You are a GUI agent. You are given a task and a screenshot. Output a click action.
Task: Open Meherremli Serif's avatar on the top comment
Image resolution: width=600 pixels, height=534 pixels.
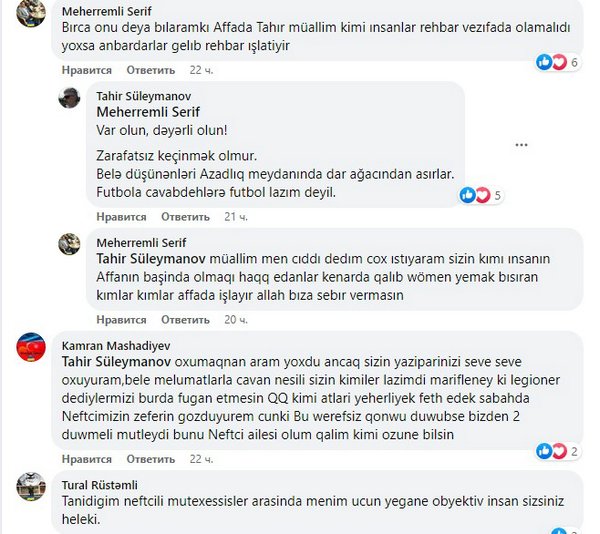click(31, 13)
